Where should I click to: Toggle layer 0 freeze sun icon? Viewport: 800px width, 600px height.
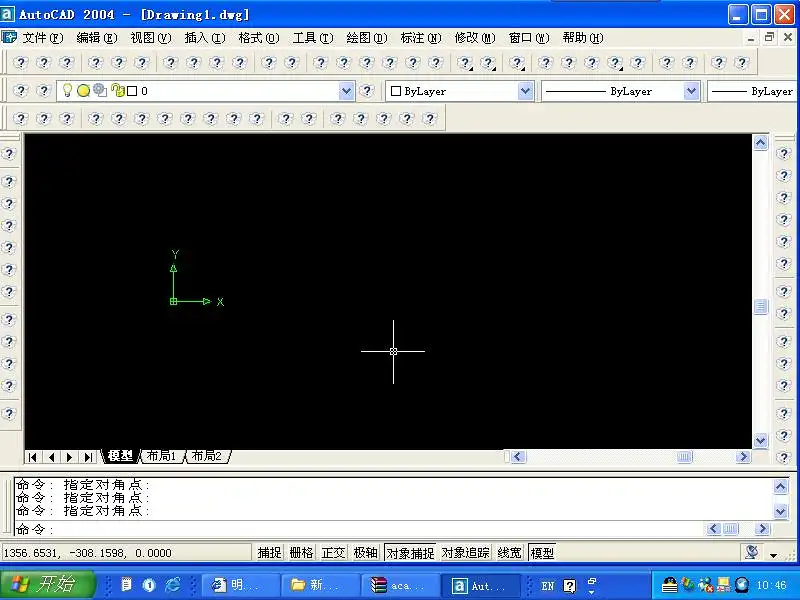click(x=83, y=91)
